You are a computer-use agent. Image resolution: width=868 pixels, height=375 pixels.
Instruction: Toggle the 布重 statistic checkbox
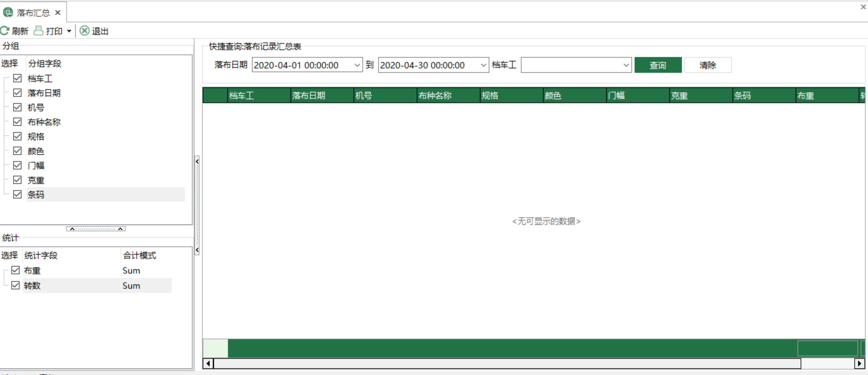point(16,270)
